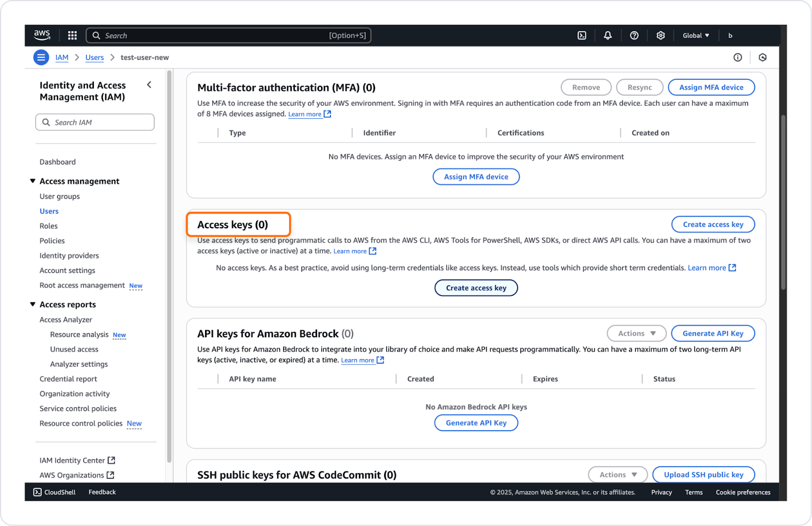Click Upload SSH public key
812x526 pixels.
point(703,475)
